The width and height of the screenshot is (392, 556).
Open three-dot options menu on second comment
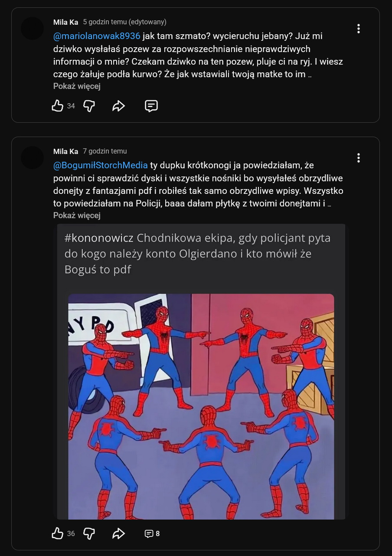coord(359,158)
